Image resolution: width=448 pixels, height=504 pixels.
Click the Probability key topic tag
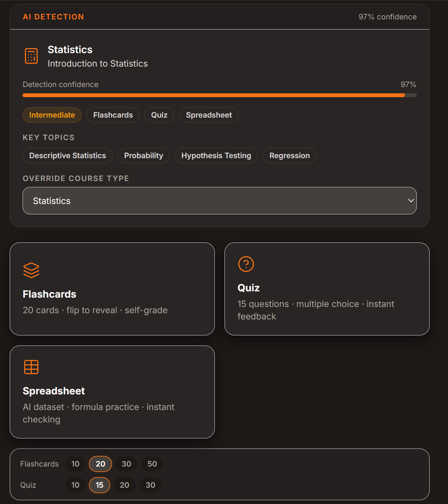click(143, 155)
